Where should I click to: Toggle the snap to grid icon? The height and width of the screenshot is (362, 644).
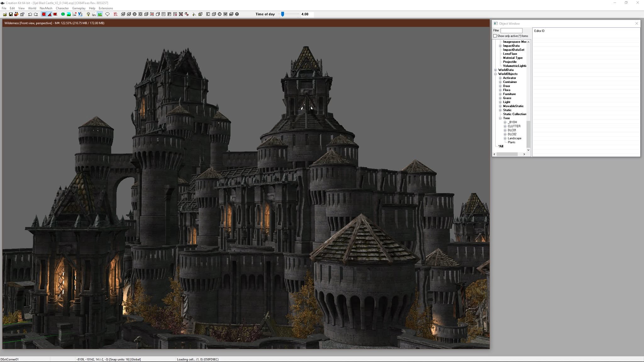point(44,14)
